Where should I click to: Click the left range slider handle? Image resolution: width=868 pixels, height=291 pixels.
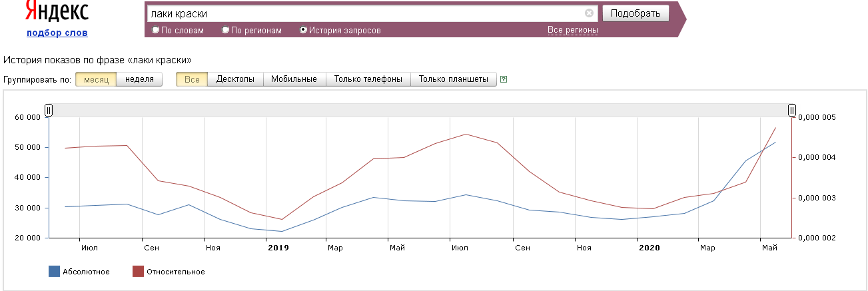click(49, 111)
